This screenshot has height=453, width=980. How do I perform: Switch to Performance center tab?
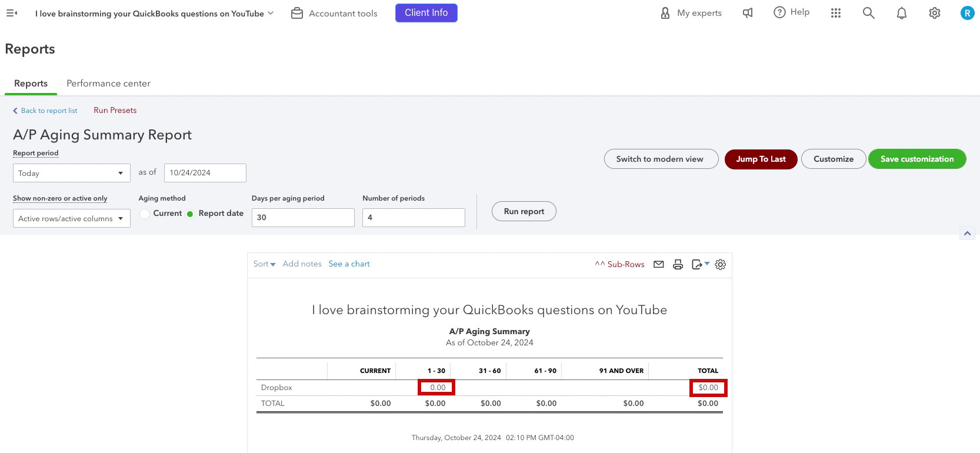108,84
